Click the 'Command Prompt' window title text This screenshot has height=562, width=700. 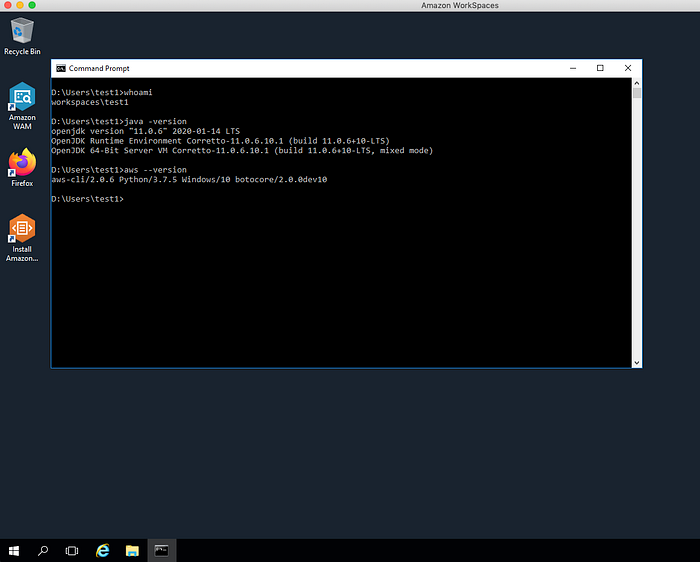click(x=99, y=68)
